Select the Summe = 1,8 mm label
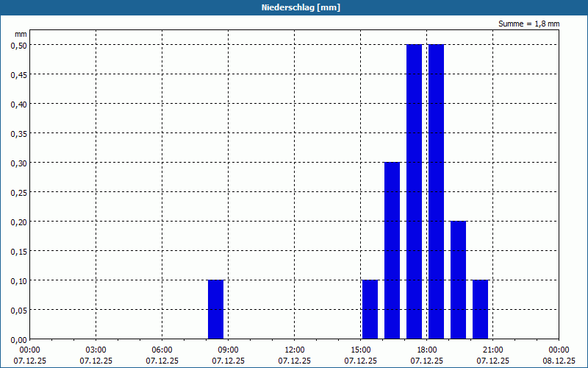Viewport: 588px width, 368px height. tap(528, 24)
